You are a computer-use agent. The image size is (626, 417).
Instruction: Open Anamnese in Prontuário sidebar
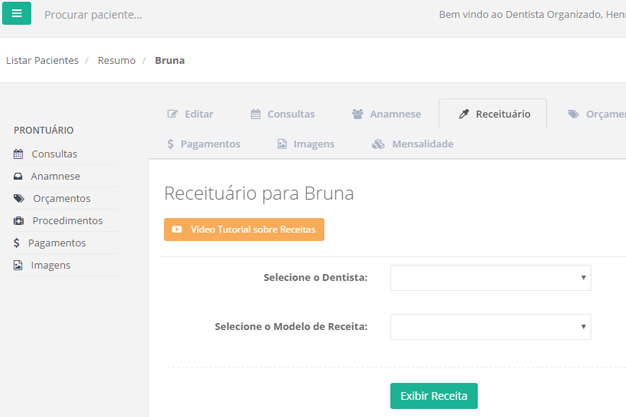pyautogui.click(x=55, y=176)
